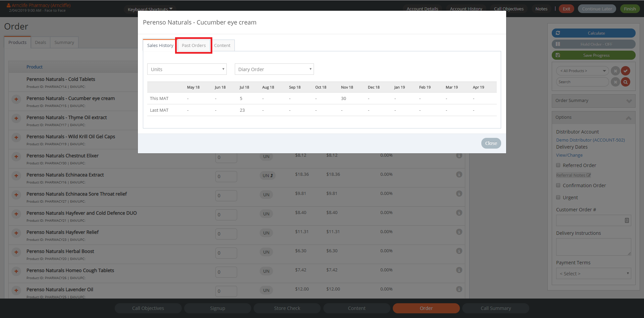Click the plus icon beside Homeo Cough Tablets
The image size is (644, 318).
16,271
